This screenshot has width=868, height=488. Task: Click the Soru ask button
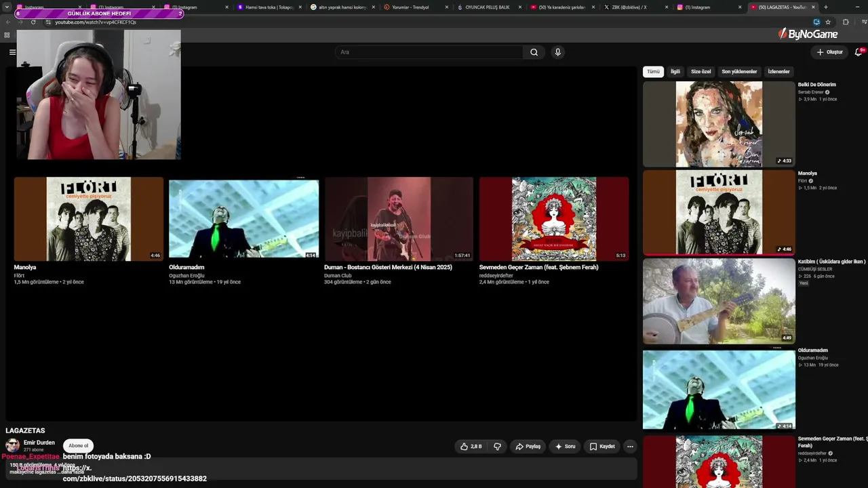565,447
